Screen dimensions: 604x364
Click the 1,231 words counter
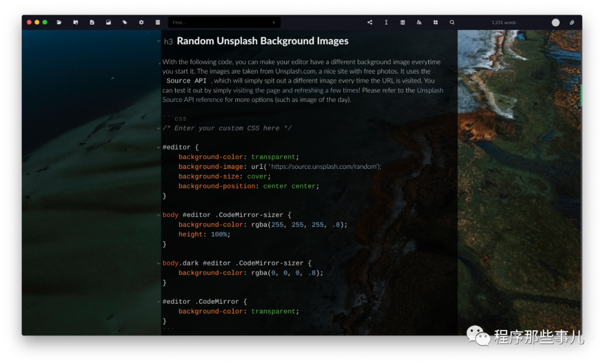pos(504,22)
